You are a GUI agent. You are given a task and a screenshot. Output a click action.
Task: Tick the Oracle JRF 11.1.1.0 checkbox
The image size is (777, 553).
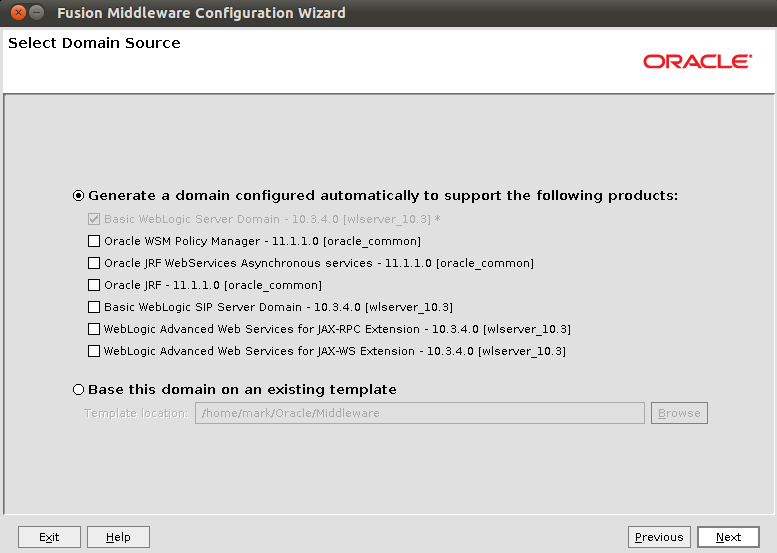[x=94, y=285]
